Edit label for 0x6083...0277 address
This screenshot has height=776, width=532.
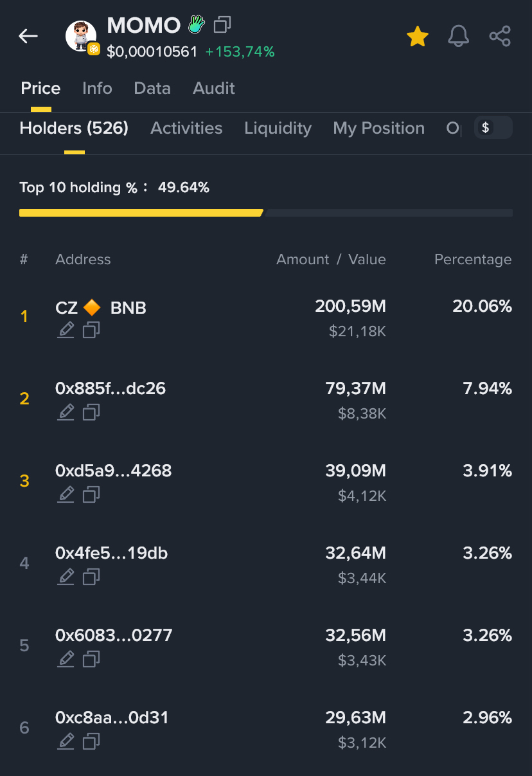click(66, 659)
